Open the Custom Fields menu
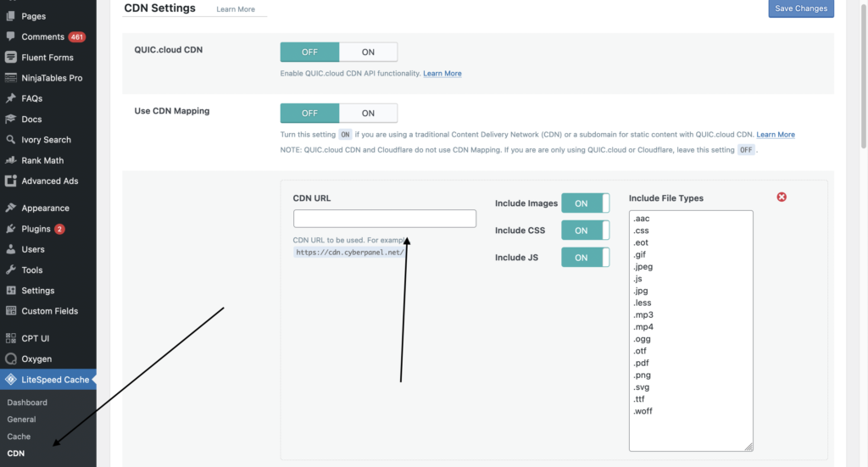 tap(48, 310)
